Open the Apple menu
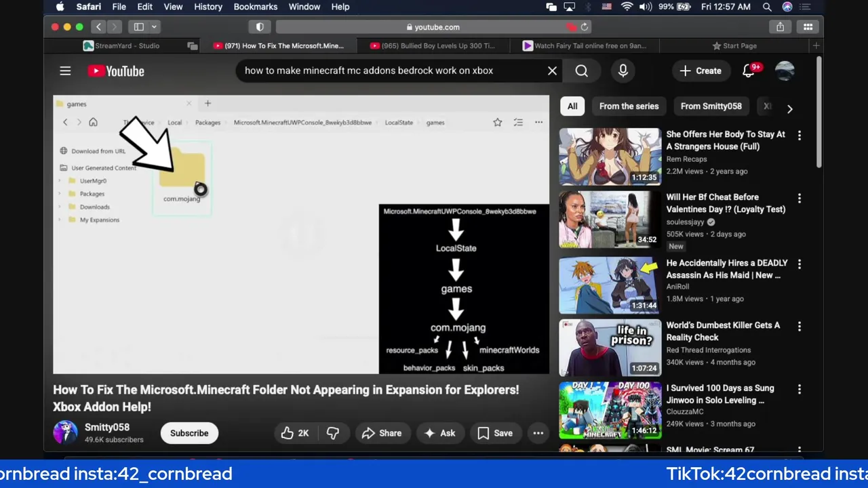 click(60, 7)
